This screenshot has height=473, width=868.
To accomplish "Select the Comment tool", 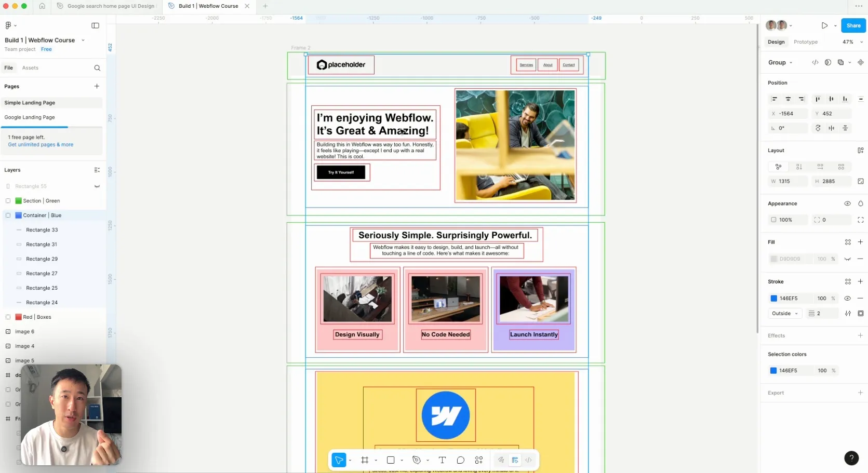I will coord(460,460).
